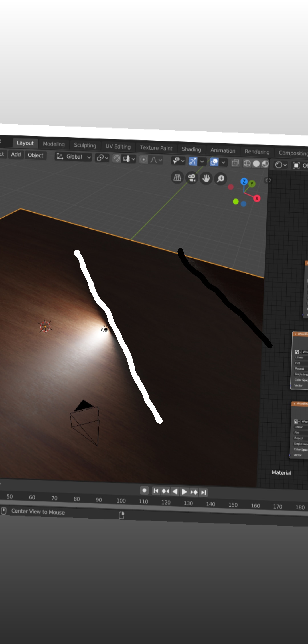Select solid viewport shading
This screenshot has width=308, height=644.
[256, 164]
